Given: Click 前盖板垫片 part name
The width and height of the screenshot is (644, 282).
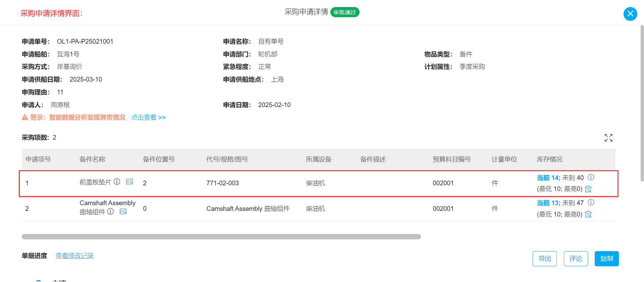Looking at the screenshot, I should [95, 182].
